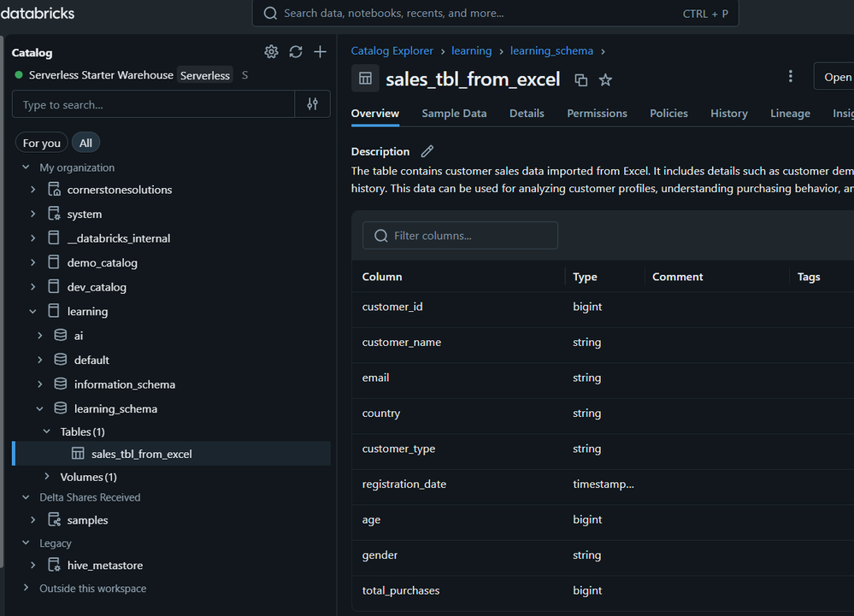Expand the Volumes (1) group

(47, 477)
